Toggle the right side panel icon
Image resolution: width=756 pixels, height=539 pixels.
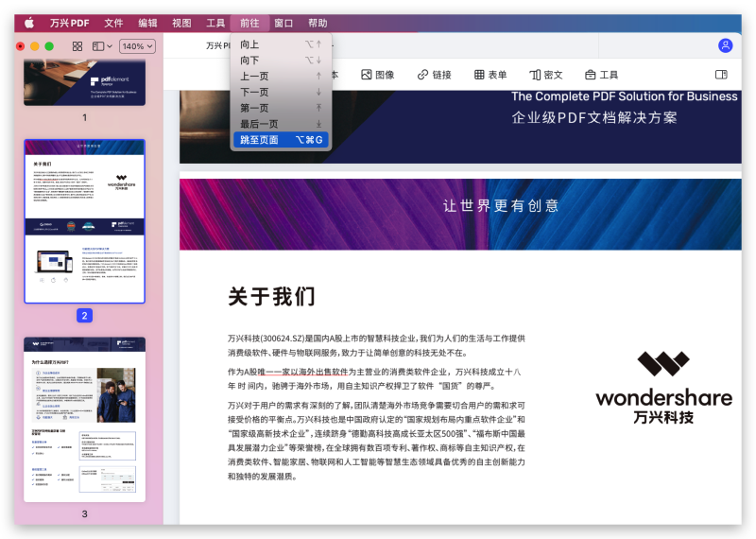(x=721, y=75)
